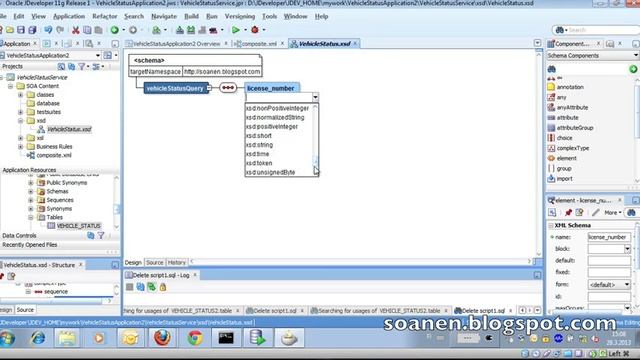Open Firefox from the Windows taskbar

click(162, 338)
